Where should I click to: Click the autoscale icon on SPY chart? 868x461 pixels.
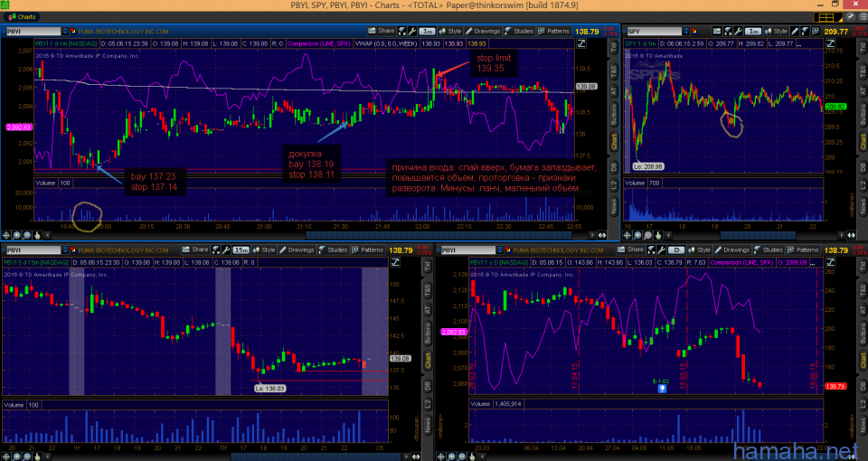tap(831, 43)
